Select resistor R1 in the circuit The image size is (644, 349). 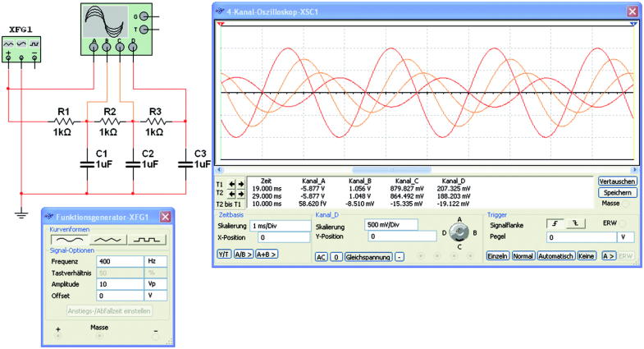pos(63,122)
